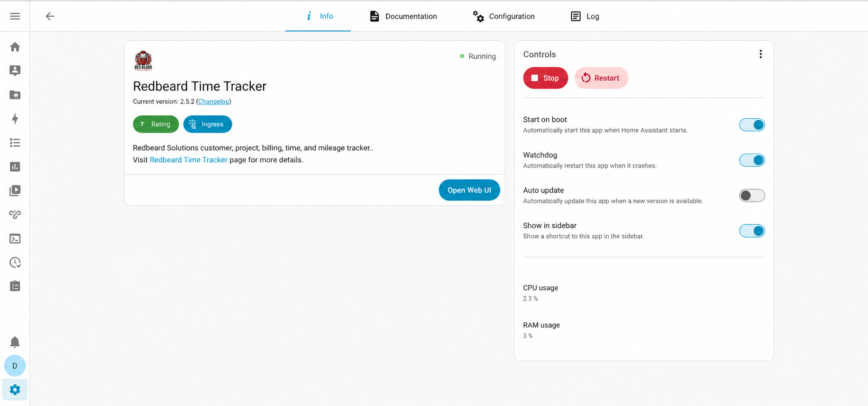Open the person card icon in sidebar

(15, 71)
